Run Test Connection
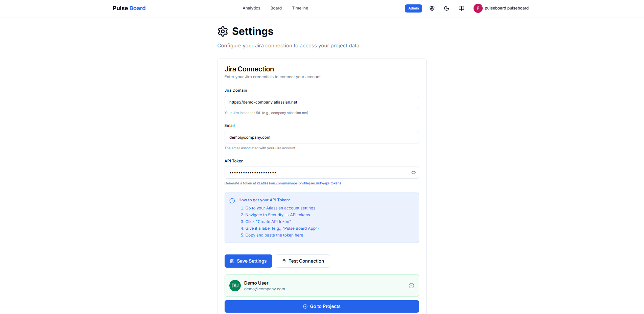Viewport: 644px width, 314px height. click(x=303, y=261)
